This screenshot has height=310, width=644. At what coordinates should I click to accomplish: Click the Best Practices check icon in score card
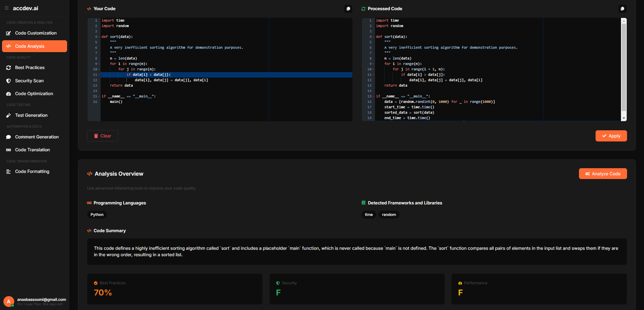point(96,283)
